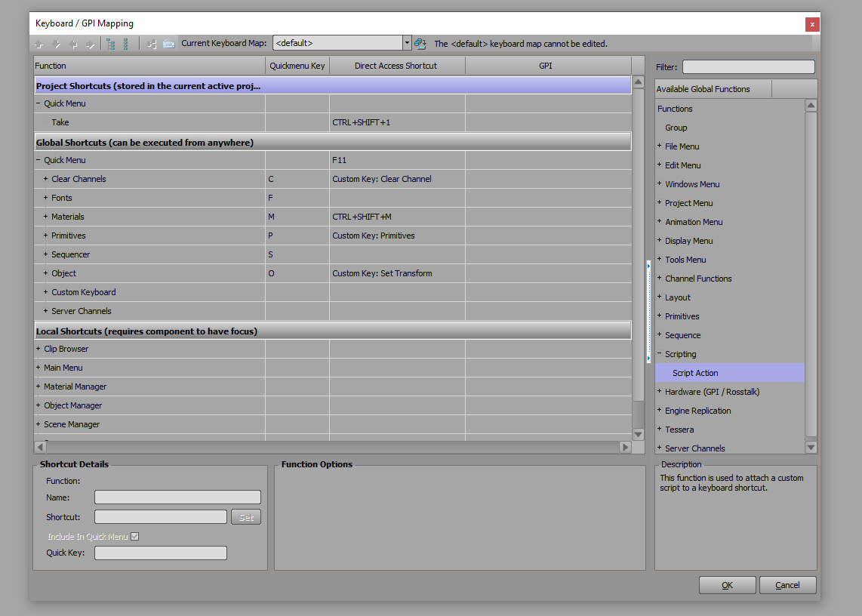Expand the Server Channels row in the shortcuts table
The image size is (862, 616).
(x=45, y=311)
